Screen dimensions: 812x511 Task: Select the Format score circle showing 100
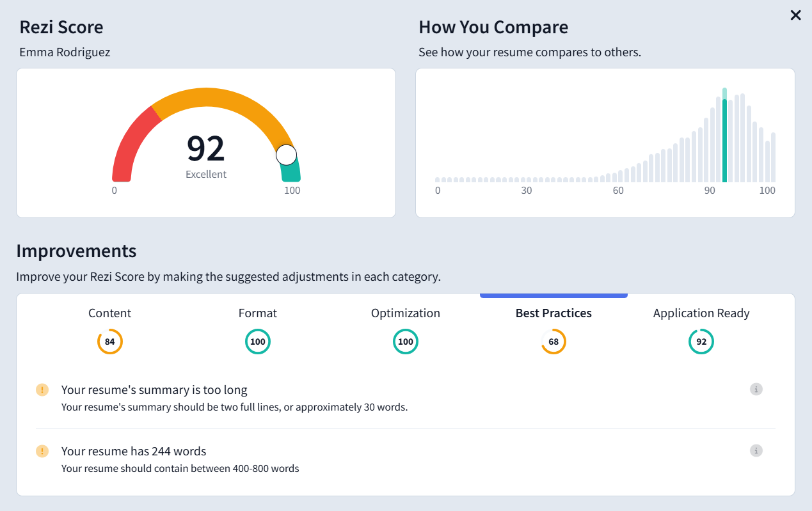[x=258, y=342]
